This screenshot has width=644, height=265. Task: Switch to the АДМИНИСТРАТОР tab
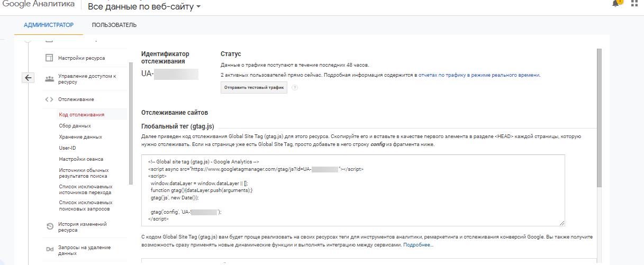click(x=49, y=25)
